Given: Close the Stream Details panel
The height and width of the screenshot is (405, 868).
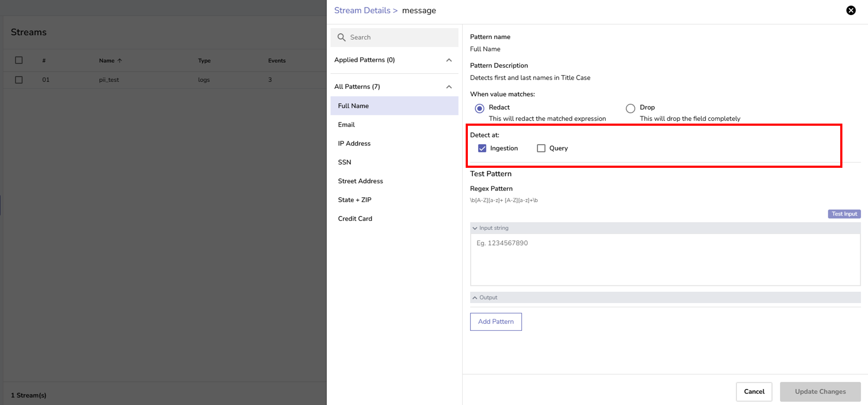Looking at the screenshot, I should tap(851, 10).
